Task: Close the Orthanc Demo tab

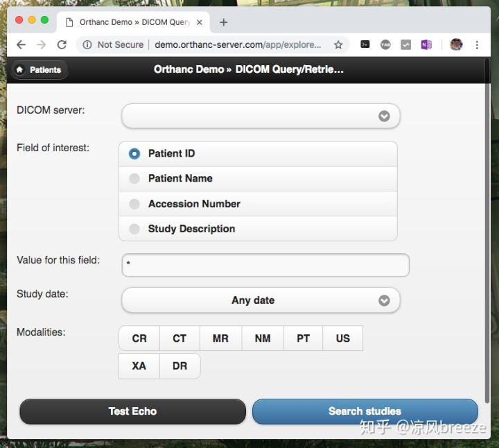Action: point(199,22)
